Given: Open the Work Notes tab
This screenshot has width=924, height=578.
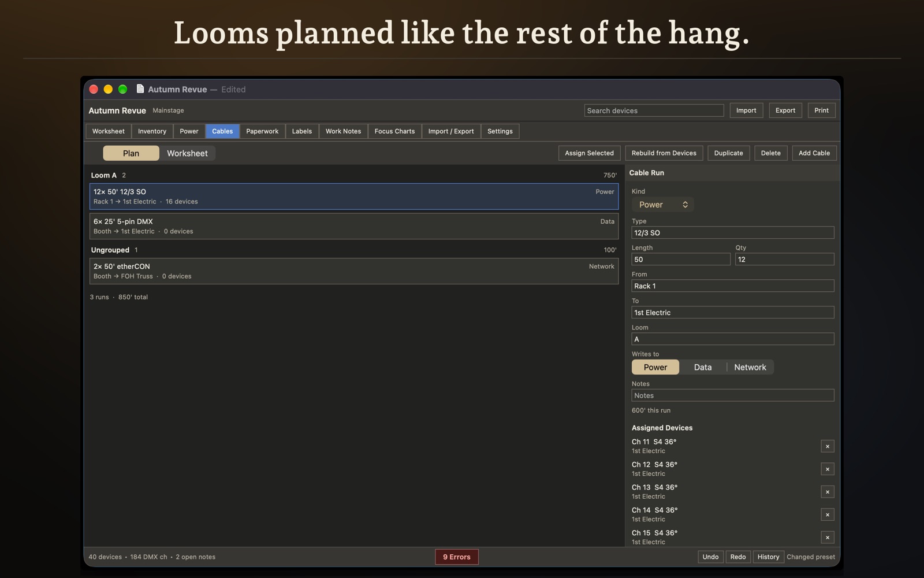Looking at the screenshot, I should tap(343, 131).
